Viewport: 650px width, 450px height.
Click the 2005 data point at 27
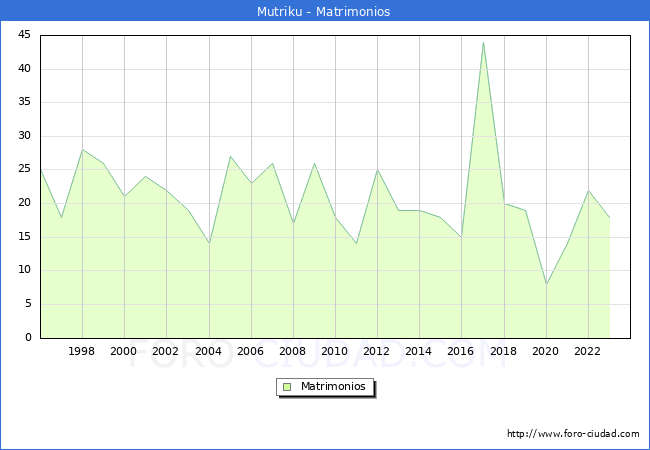[230, 157]
